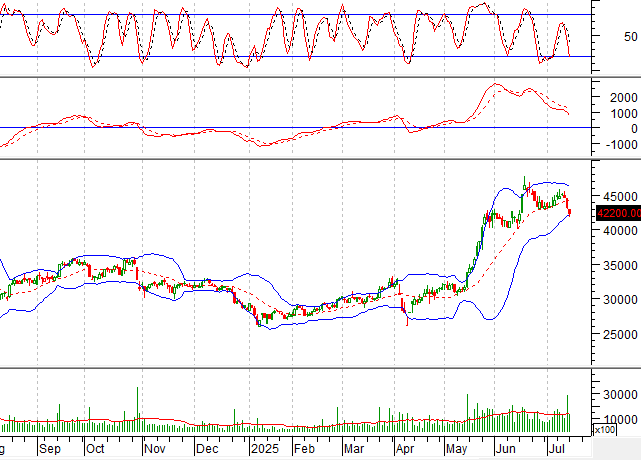Click the Nov label on time axis
The width and height of the screenshot is (641, 460).
click(153, 451)
